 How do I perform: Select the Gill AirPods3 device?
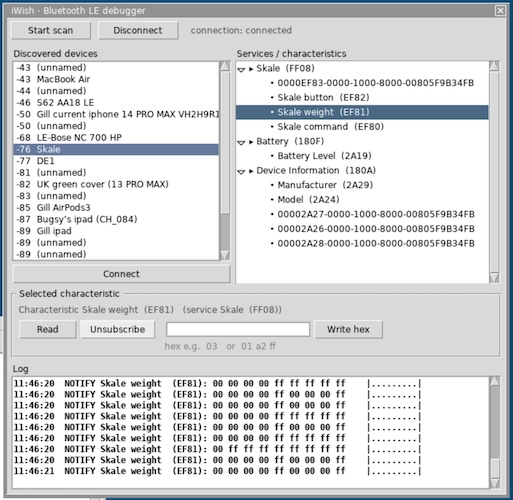116,208
